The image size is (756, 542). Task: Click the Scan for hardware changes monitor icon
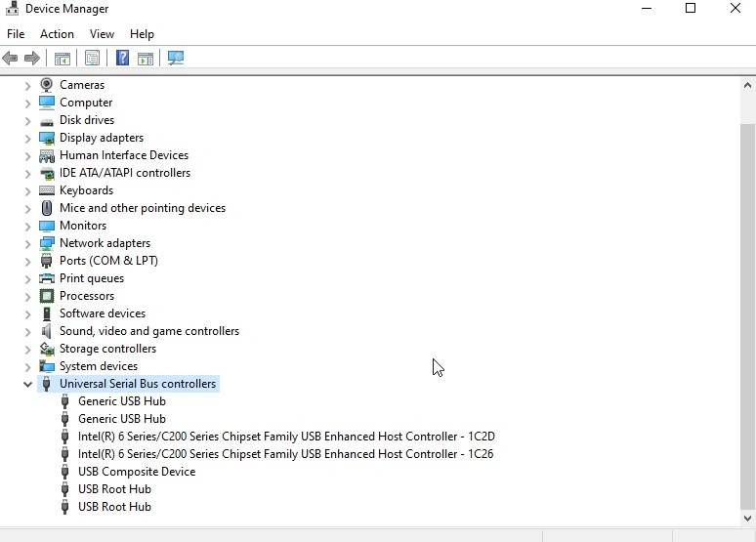[176, 59]
